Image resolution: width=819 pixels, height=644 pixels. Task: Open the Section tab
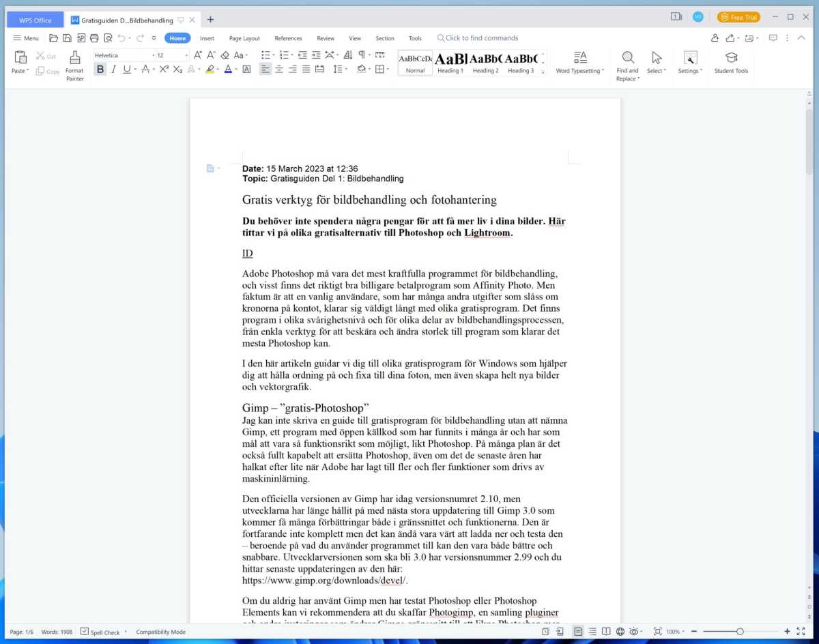point(385,38)
